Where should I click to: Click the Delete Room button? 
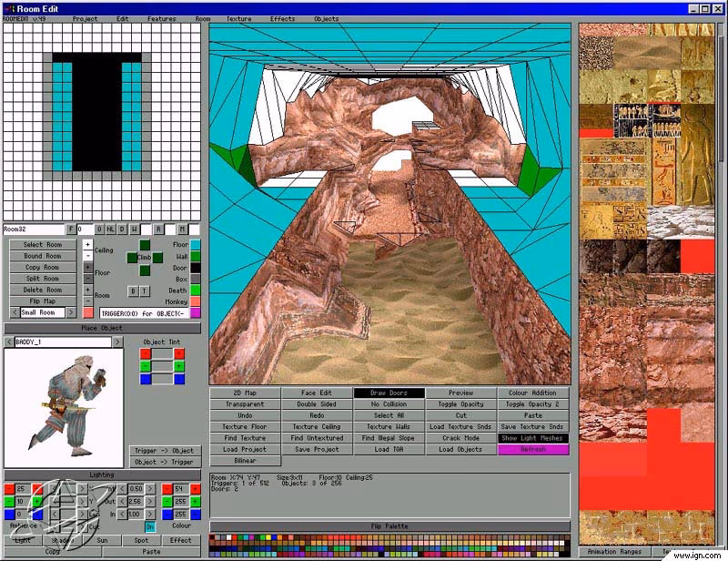(x=43, y=290)
